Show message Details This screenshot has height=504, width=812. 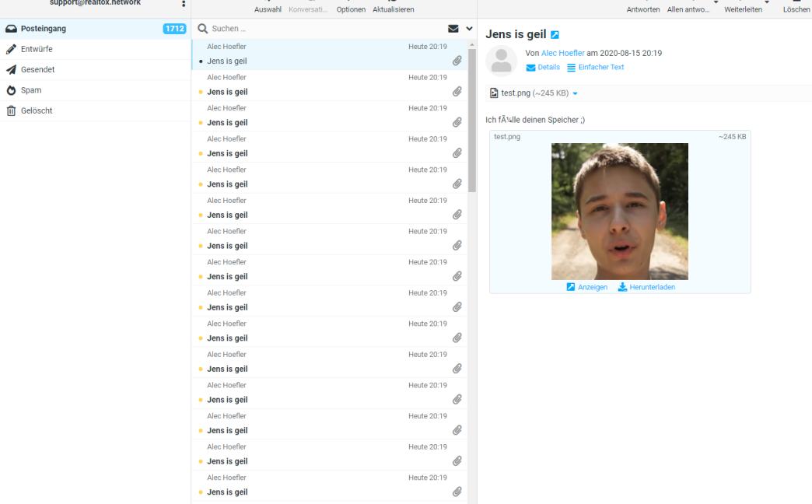point(543,68)
